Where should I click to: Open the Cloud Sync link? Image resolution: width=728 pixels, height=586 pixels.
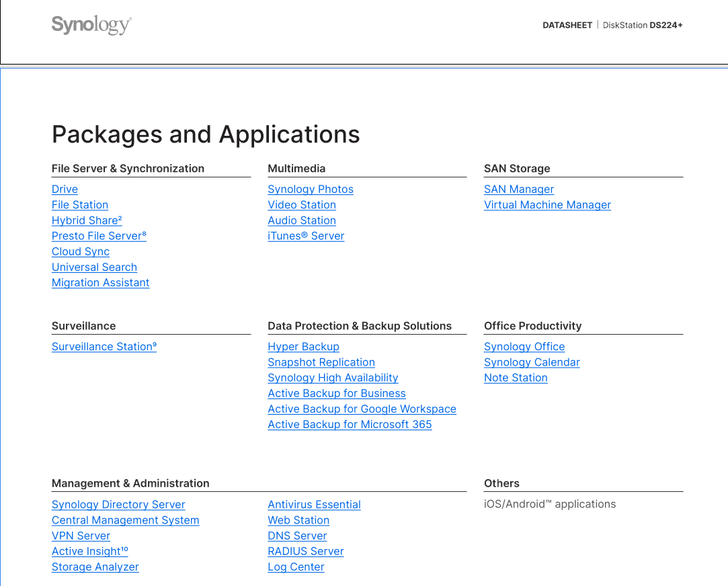pos(80,251)
